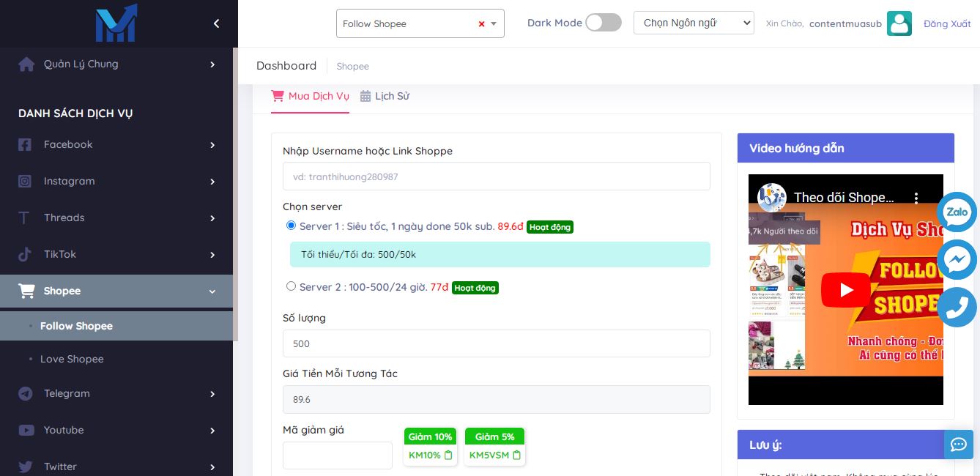Click the Shopee cart icon in the sidebar
Screen dimensions: 980x476
26,291
